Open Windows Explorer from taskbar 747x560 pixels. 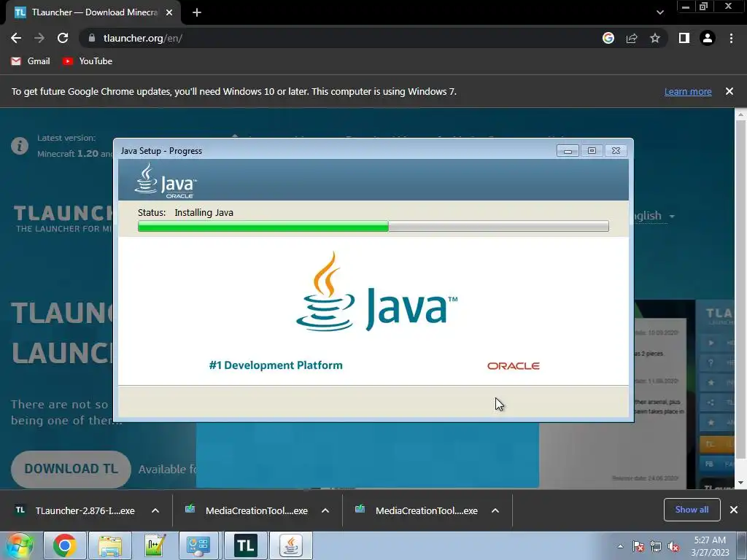coord(111,545)
